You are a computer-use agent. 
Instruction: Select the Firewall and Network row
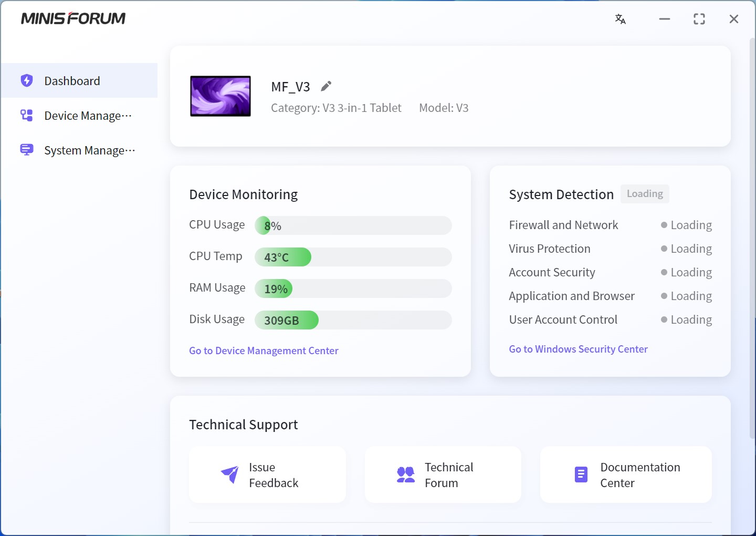point(563,225)
